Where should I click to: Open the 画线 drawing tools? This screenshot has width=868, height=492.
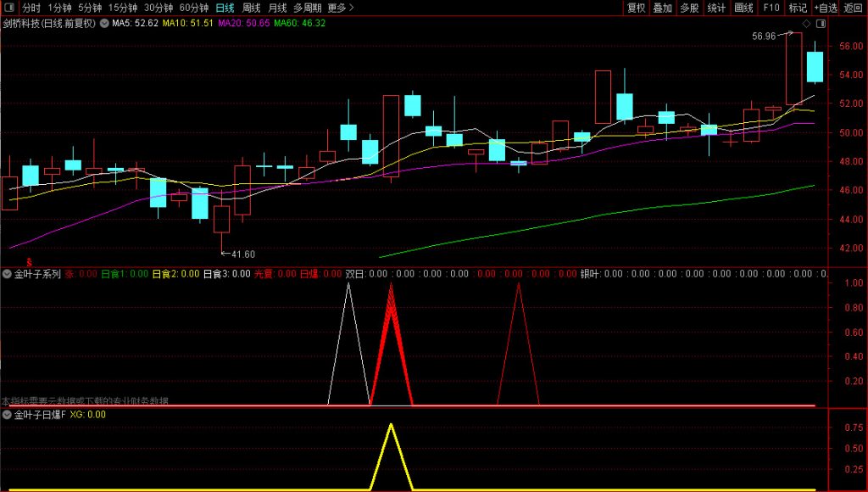pos(743,8)
